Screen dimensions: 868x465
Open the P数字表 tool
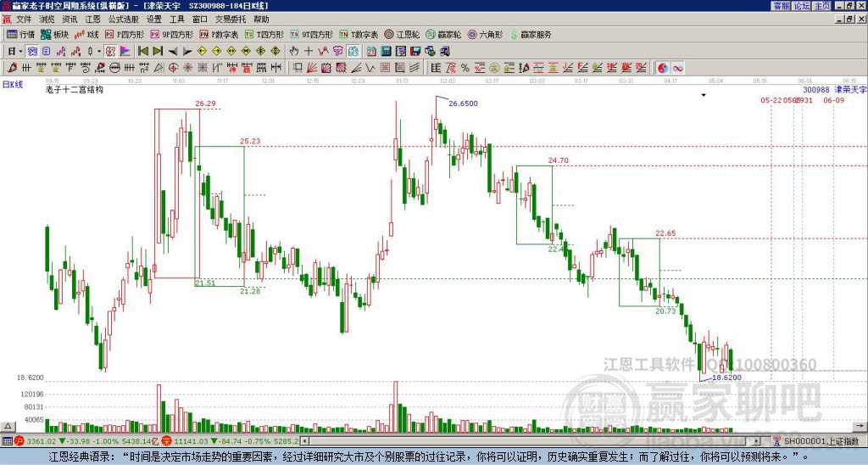click(x=219, y=34)
